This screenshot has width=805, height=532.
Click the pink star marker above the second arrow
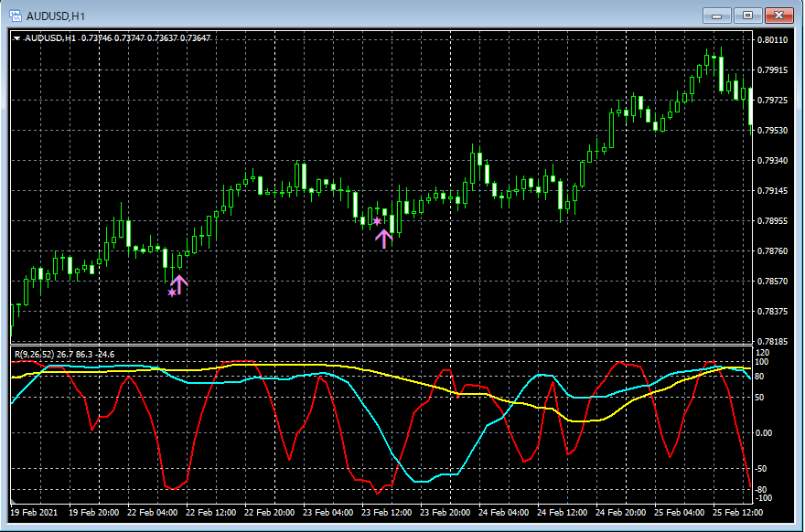coord(376,221)
